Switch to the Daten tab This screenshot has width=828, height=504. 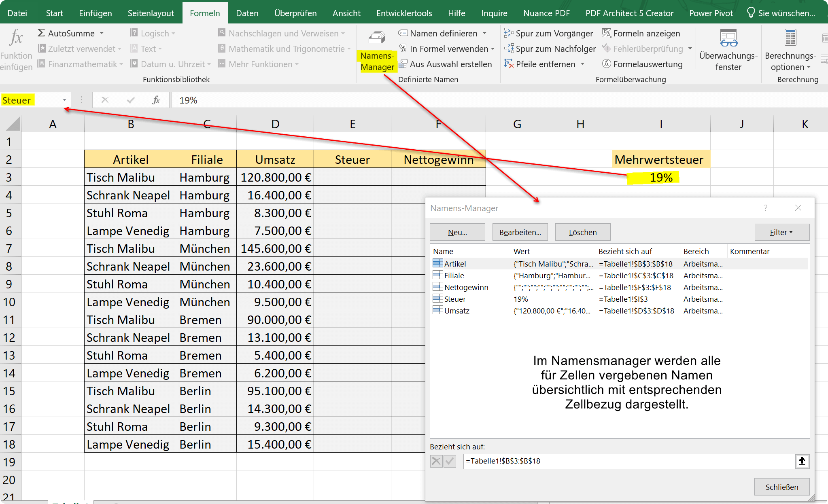pos(247,13)
